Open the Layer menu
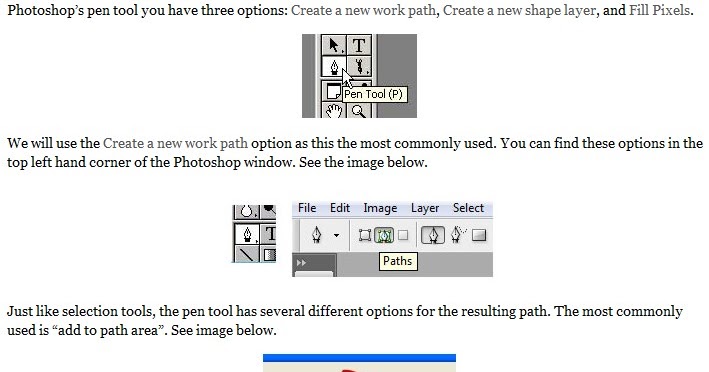 click(425, 208)
